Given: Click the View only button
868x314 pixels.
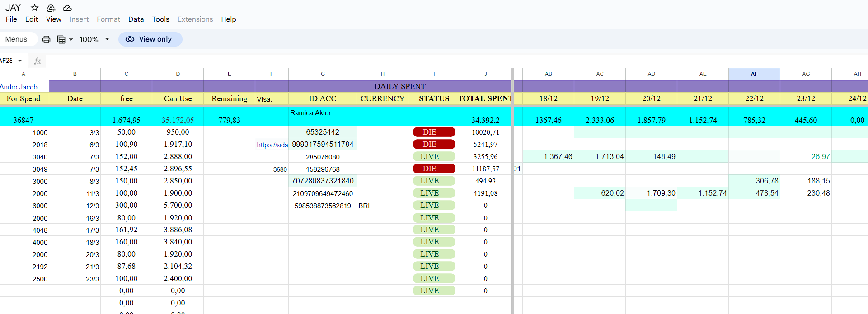Looking at the screenshot, I should tap(150, 39).
